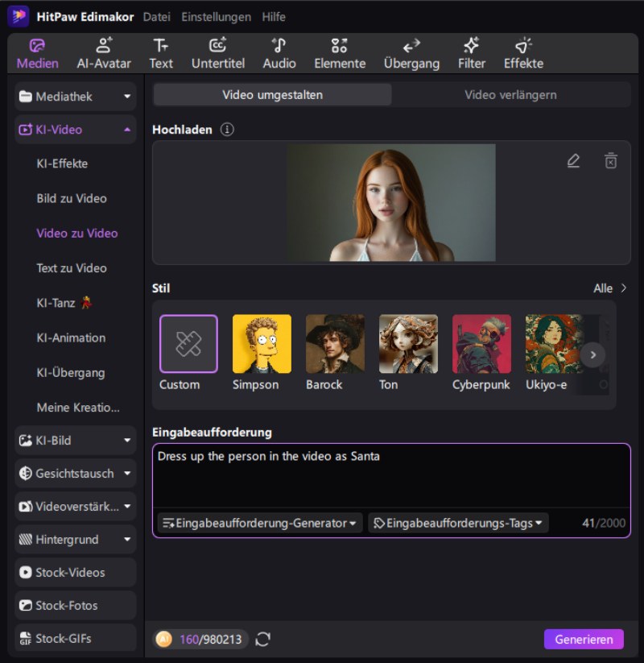Delete the uploaded video with trash icon
Image resolution: width=644 pixels, height=663 pixels.
coord(611,160)
